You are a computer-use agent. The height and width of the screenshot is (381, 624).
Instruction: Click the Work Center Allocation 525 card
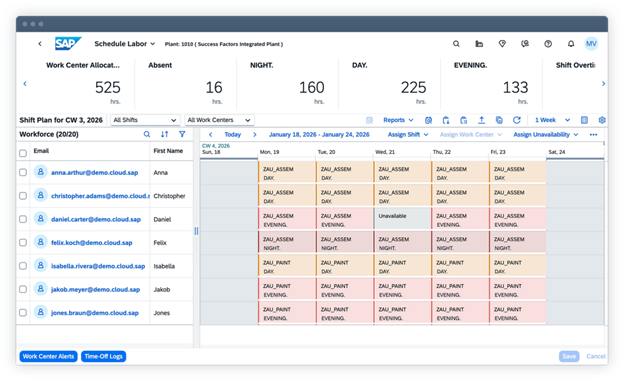83,84
